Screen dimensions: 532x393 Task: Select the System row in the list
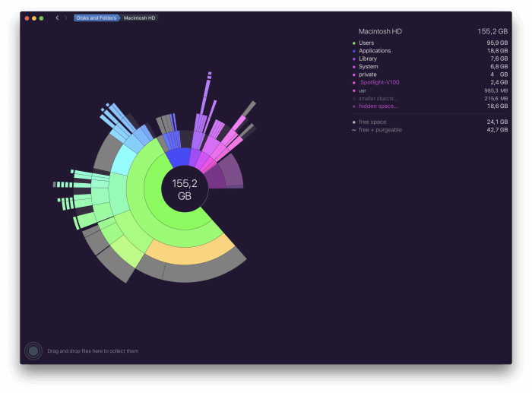pos(430,67)
